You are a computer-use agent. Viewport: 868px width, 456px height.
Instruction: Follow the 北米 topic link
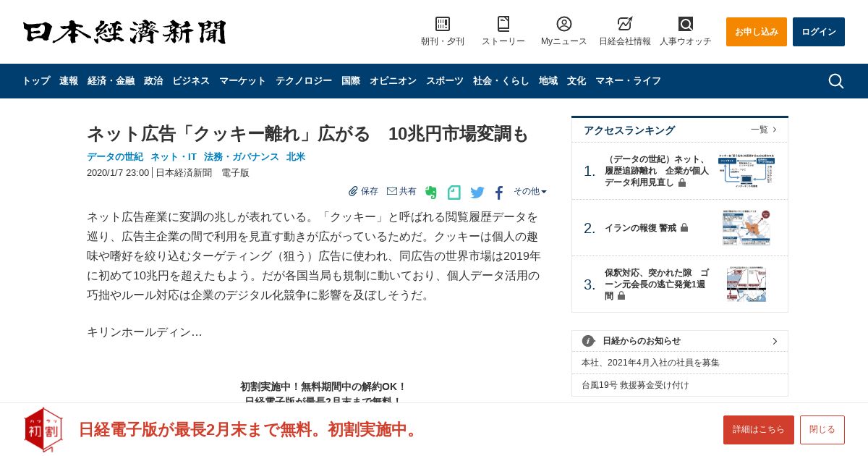[x=296, y=156]
